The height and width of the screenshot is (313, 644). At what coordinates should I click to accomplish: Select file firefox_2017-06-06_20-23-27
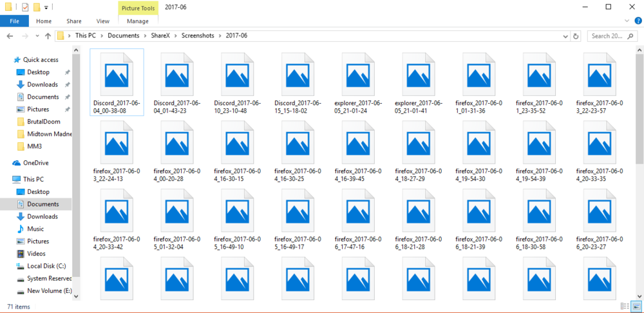click(600, 220)
